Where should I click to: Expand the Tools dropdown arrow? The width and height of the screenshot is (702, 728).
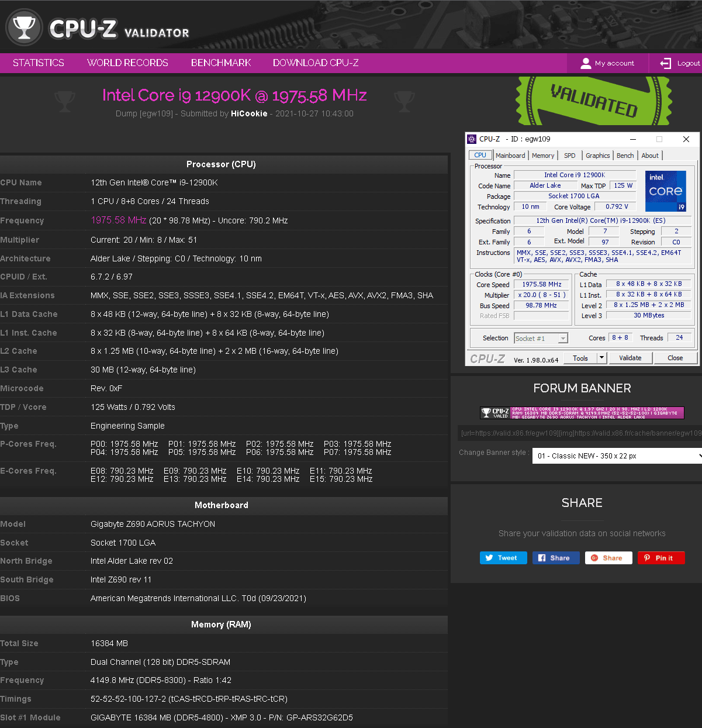601,358
